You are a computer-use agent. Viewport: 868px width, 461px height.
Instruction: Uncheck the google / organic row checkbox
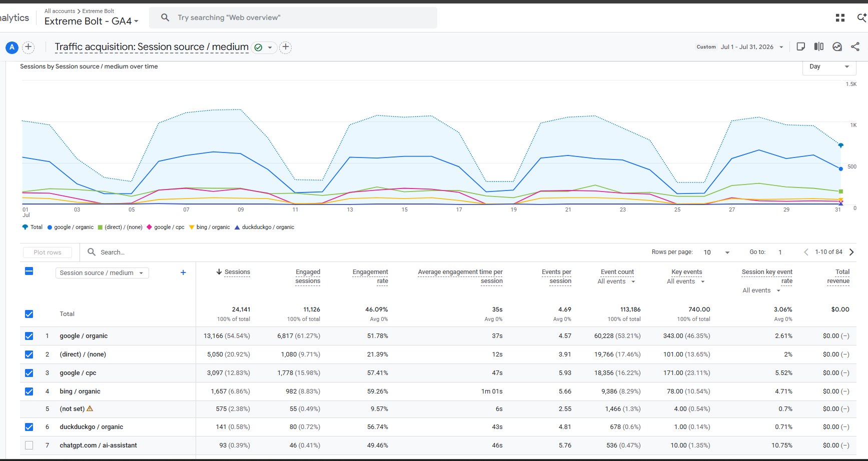pyautogui.click(x=29, y=336)
